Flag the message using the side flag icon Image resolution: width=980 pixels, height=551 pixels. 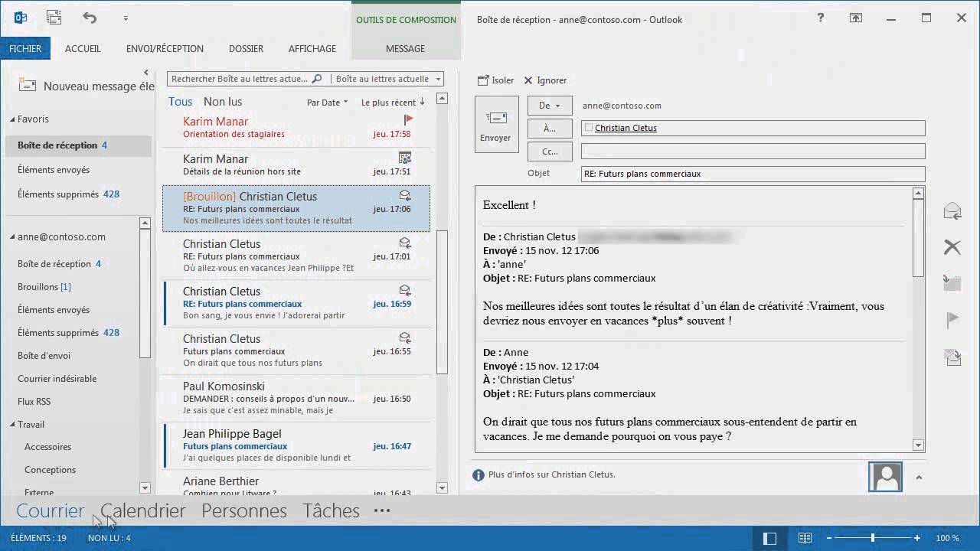coord(952,320)
